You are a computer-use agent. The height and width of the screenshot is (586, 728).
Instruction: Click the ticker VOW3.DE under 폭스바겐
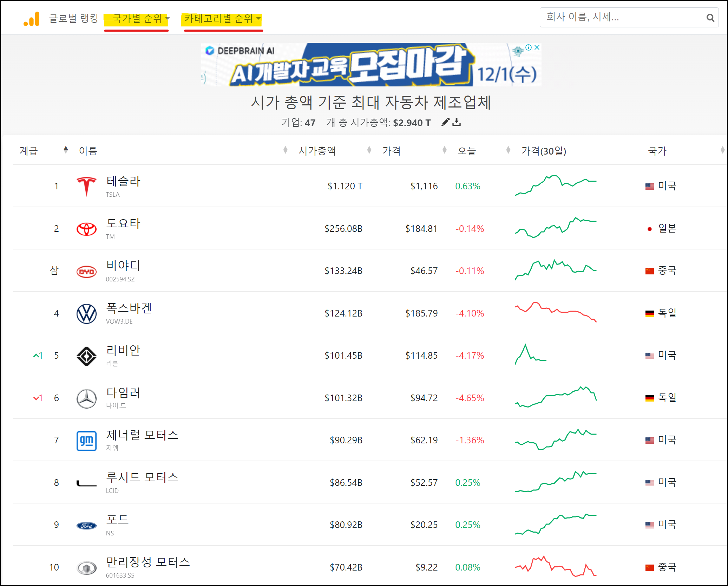pos(119,321)
